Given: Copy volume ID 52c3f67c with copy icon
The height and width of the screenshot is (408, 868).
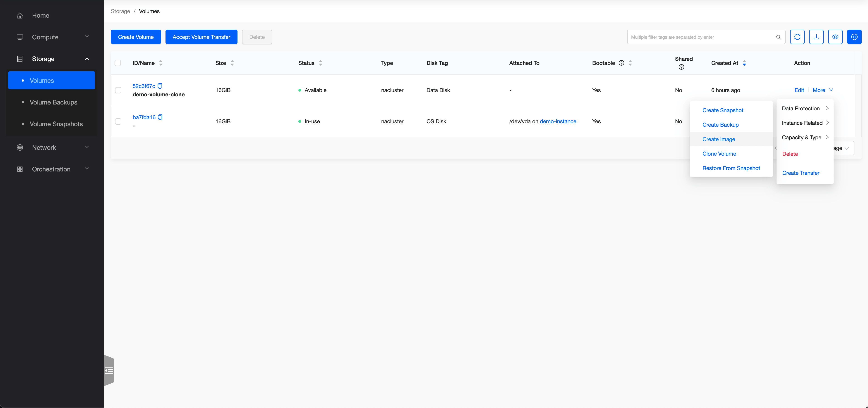Looking at the screenshot, I should point(160,86).
